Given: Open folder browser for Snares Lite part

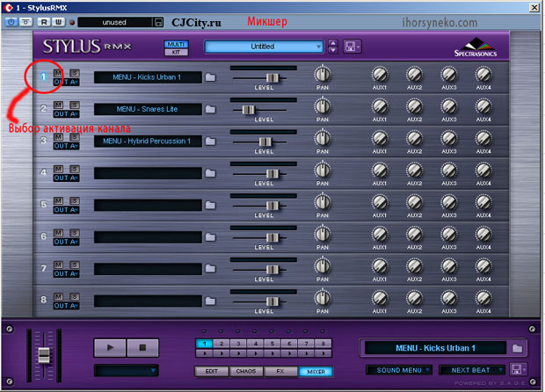Looking at the screenshot, I should pyautogui.click(x=210, y=109).
